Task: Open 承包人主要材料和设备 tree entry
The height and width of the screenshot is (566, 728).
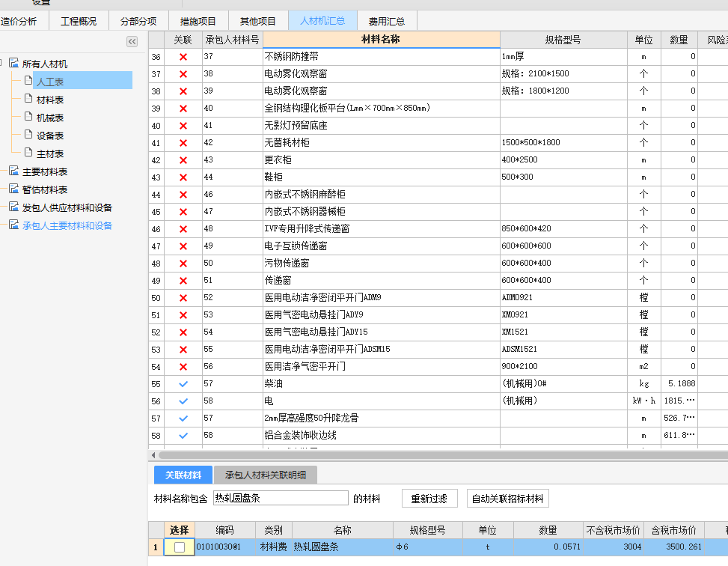Action: tap(67, 226)
